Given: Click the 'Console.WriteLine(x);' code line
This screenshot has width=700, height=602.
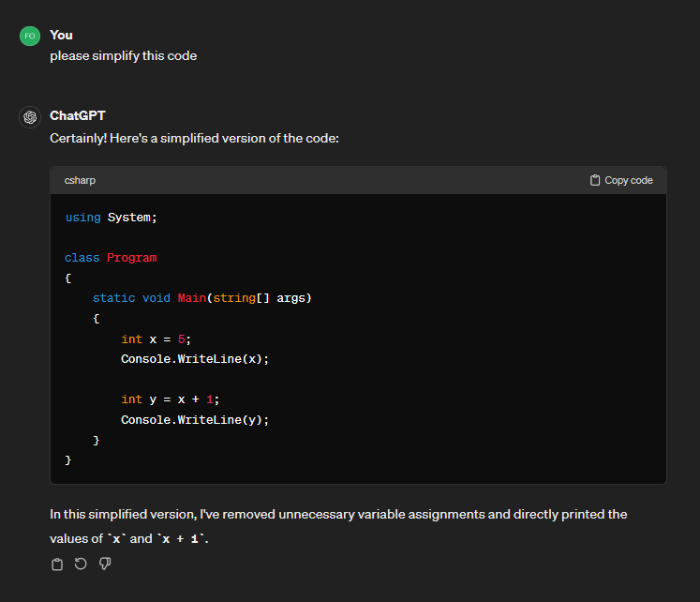Looking at the screenshot, I should [195, 359].
